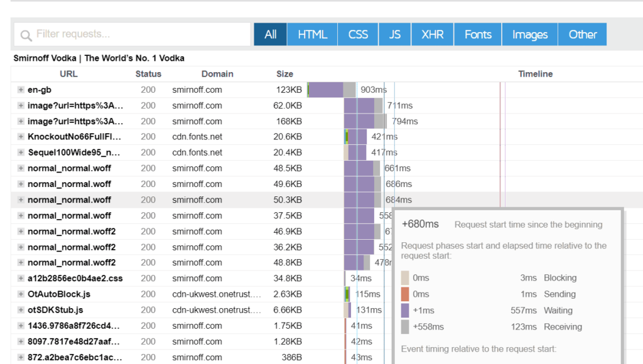This screenshot has height=364, width=643.
Task: Click the XHR filter button
Action: point(432,35)
